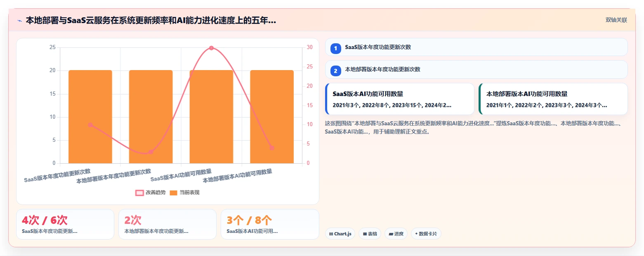Click the 2次 stat card

167,224
